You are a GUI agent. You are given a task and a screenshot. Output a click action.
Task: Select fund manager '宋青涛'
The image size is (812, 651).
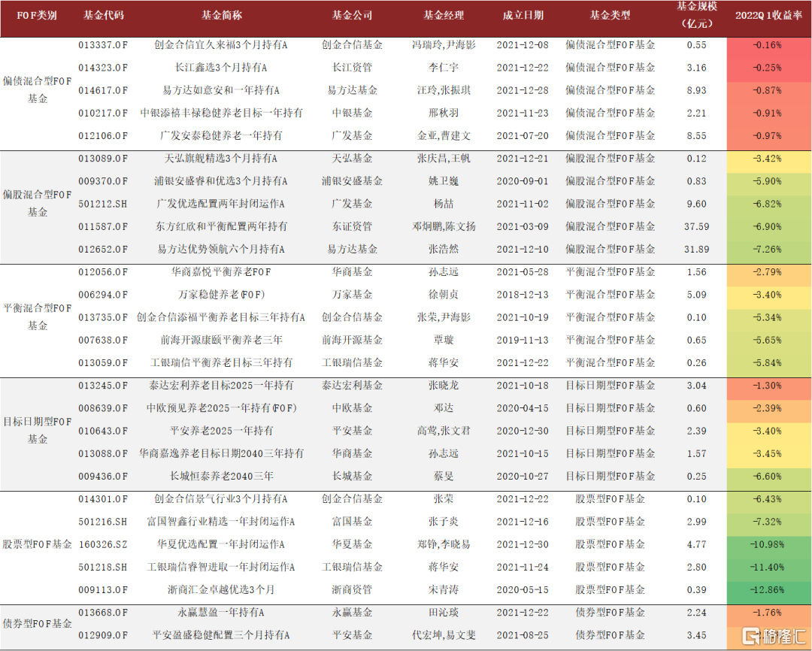click(444, 590)
